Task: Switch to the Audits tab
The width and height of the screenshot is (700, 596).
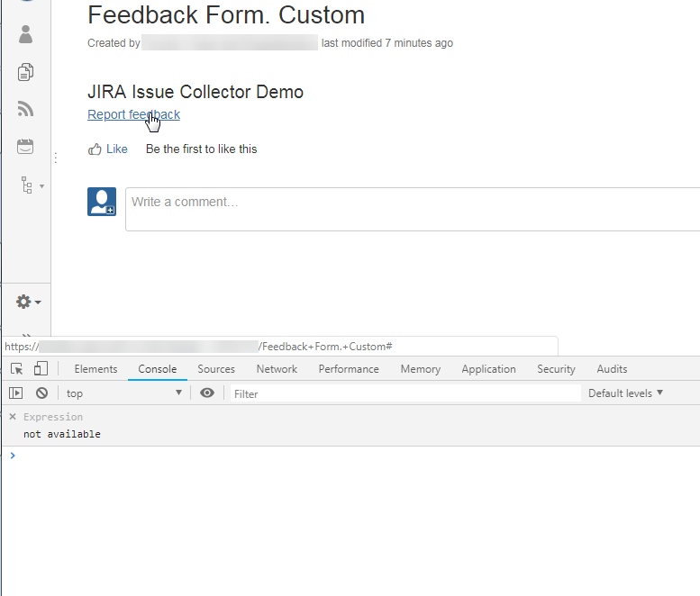Action: click(x=612, y=369)
